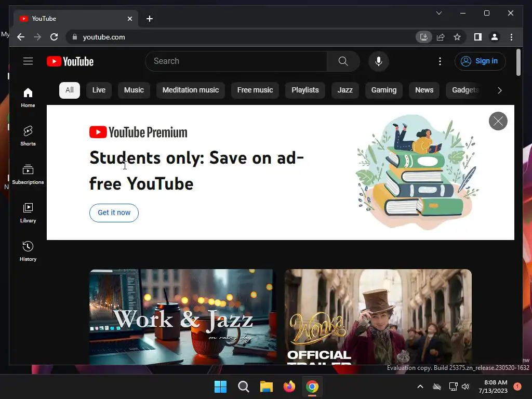Image resolution: width=532 pixels, height=399 pixels.
Task: Go to Home in sidebar
Action: (x=28, y=97)
